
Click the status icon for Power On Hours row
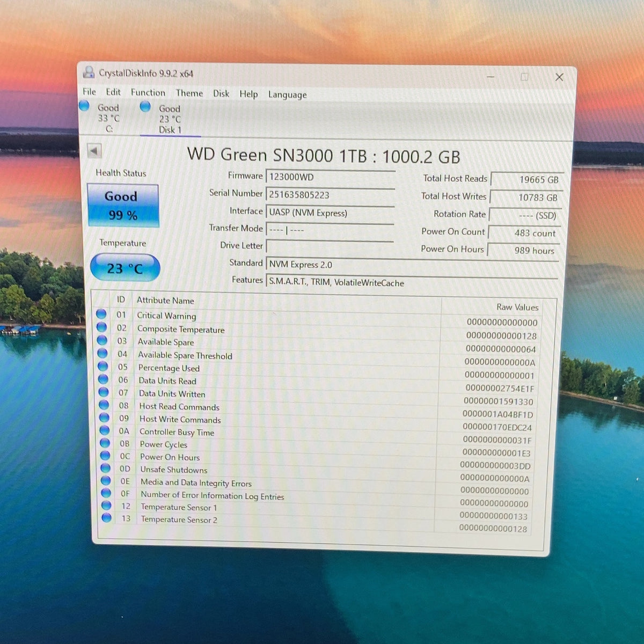coord(105,455)
